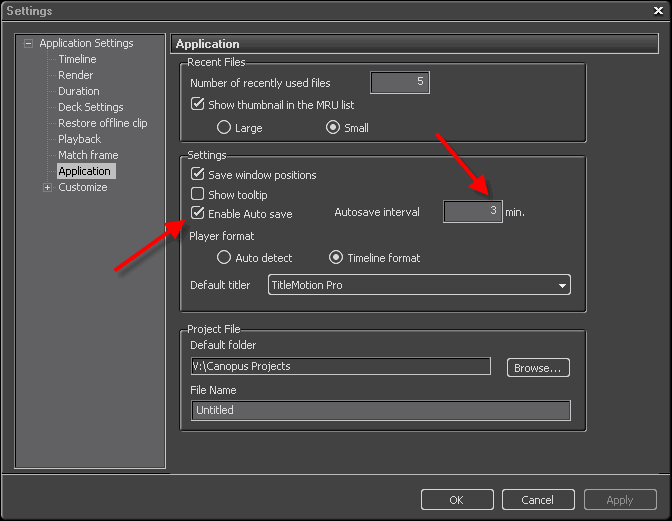This screenshot has height=521, width=672.
Task: Open Playback settings
Action: pos(80,139)
